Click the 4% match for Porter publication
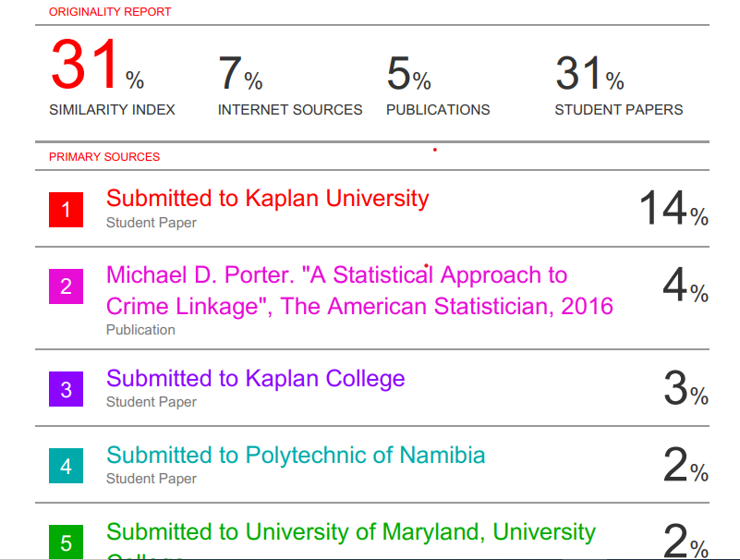Image resolution: width=740 pixels, height=560 pixels. coord(685,285)
